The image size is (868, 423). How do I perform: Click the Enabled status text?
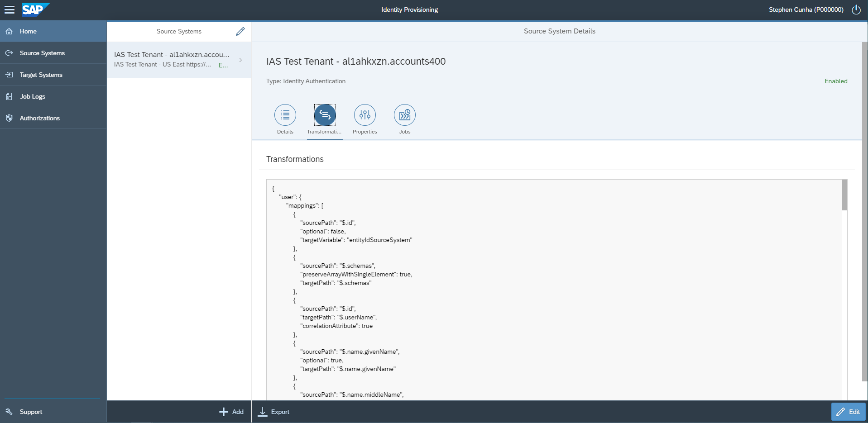[836, 81]
